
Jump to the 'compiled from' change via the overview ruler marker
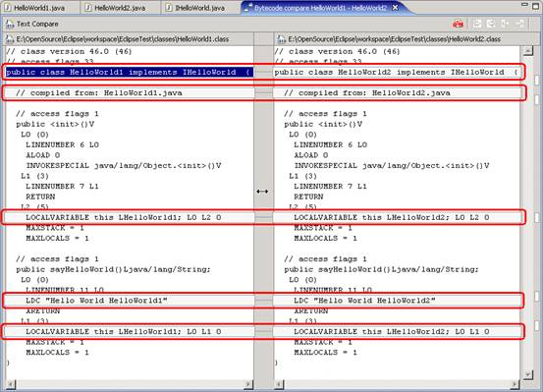(537, 100)
